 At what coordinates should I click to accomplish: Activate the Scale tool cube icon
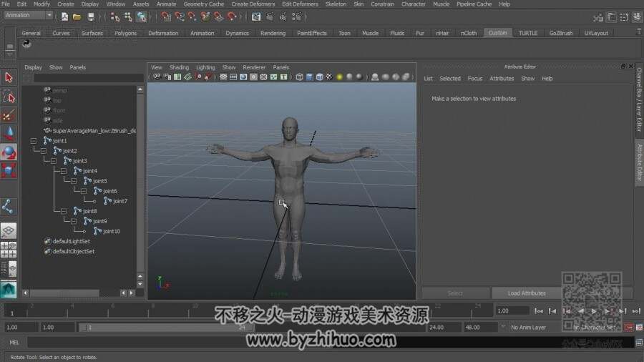tap(9, 170)
